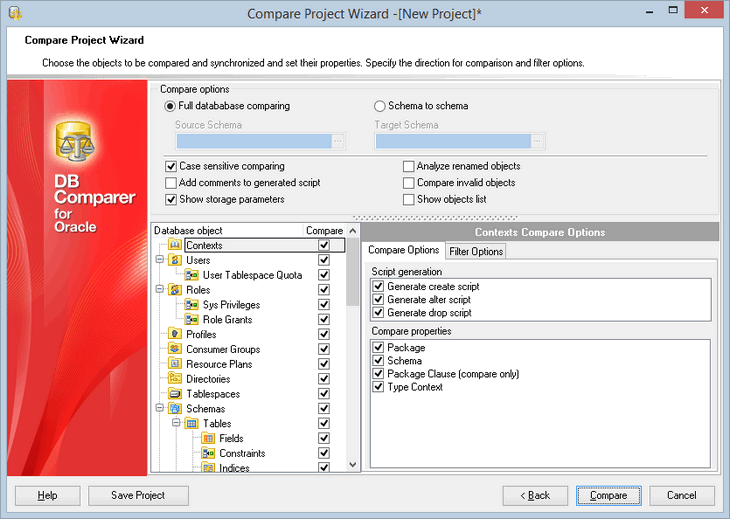
Task: Enable Add comments to generated script
Action: click(171, 182)
